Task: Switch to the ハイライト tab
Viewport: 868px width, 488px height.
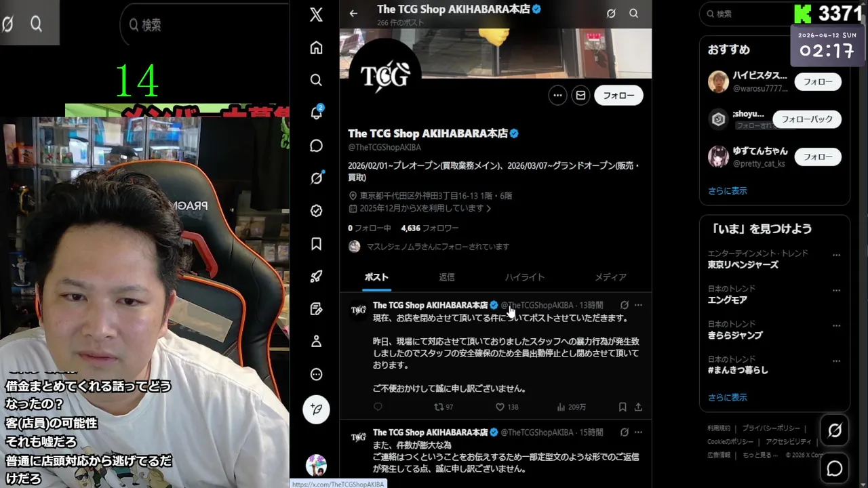Action: [525, 277]
